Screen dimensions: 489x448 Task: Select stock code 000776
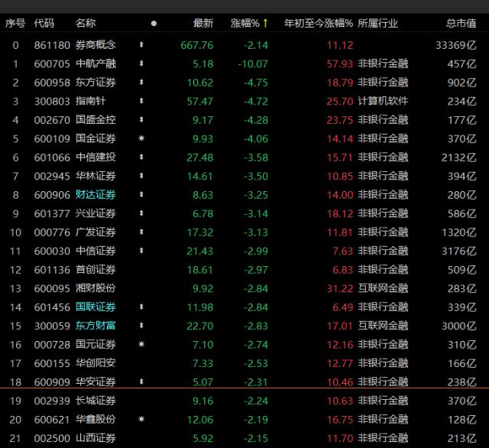pyautogui.click(x=52, y=232)
